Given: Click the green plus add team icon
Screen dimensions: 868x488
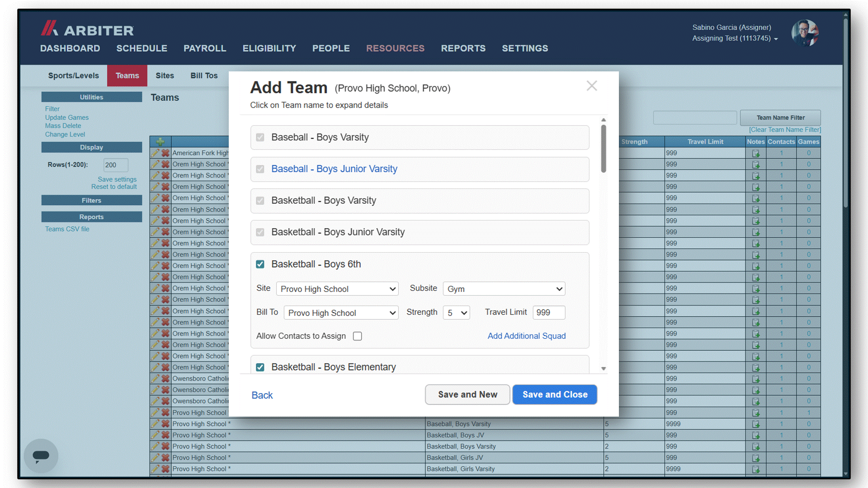Looking at the screenshot, I should point(160,141).
